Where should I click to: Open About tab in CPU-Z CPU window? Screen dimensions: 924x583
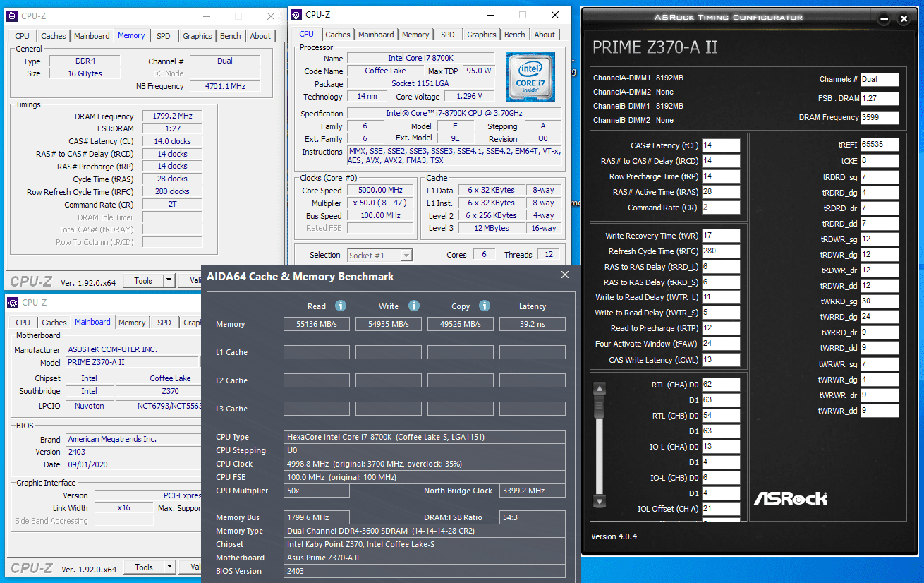pyautogui.click(x=545, y=35)
